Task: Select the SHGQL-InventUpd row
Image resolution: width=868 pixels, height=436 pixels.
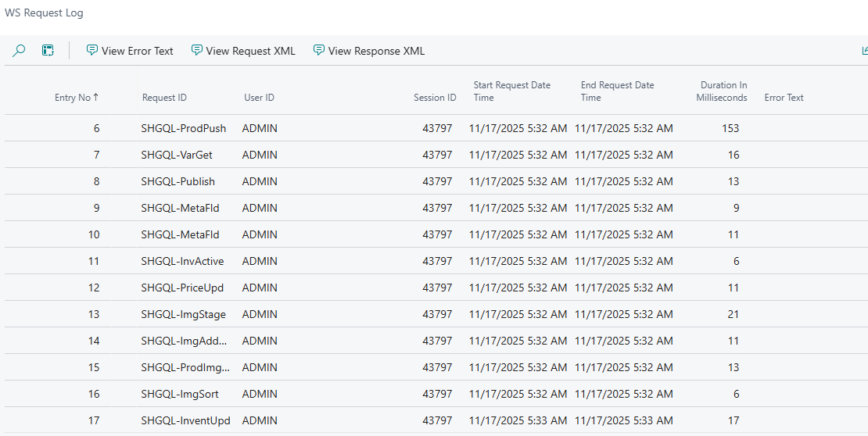Action: coord(185,420)
